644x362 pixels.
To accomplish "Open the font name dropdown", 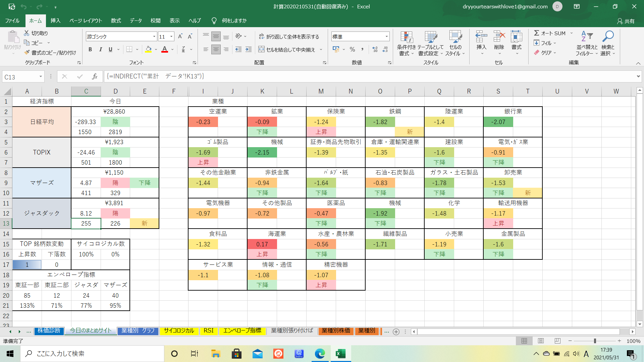I will pos(154,37).
